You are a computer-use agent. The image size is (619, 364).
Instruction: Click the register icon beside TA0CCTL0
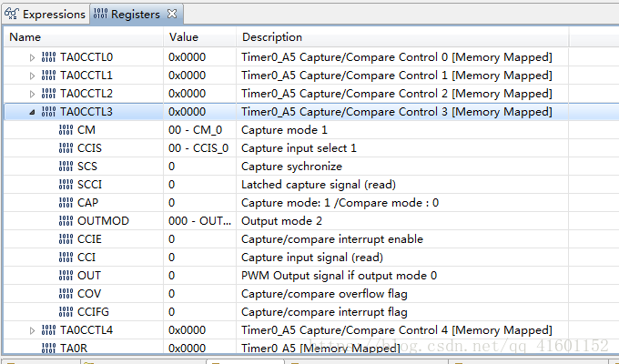coord(47,57)
